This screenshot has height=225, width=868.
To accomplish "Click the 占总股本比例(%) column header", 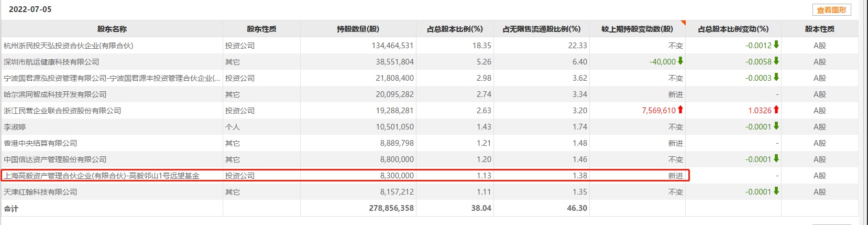I will (x=455, y=29).
